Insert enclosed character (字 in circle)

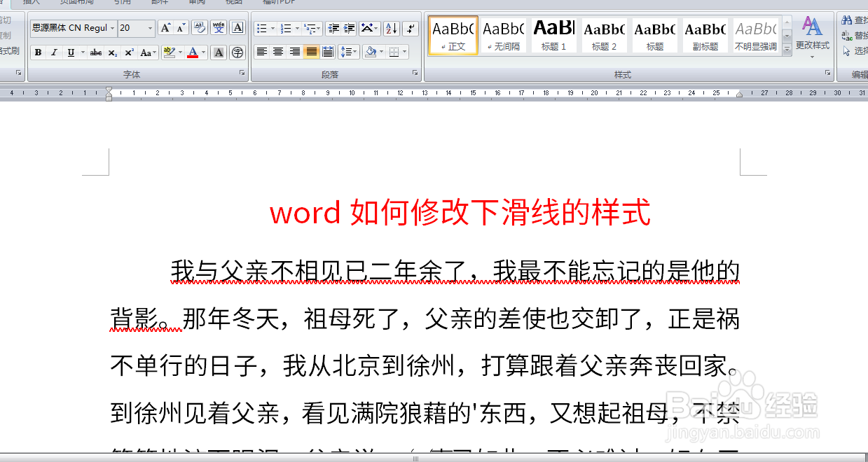(237, 52)
